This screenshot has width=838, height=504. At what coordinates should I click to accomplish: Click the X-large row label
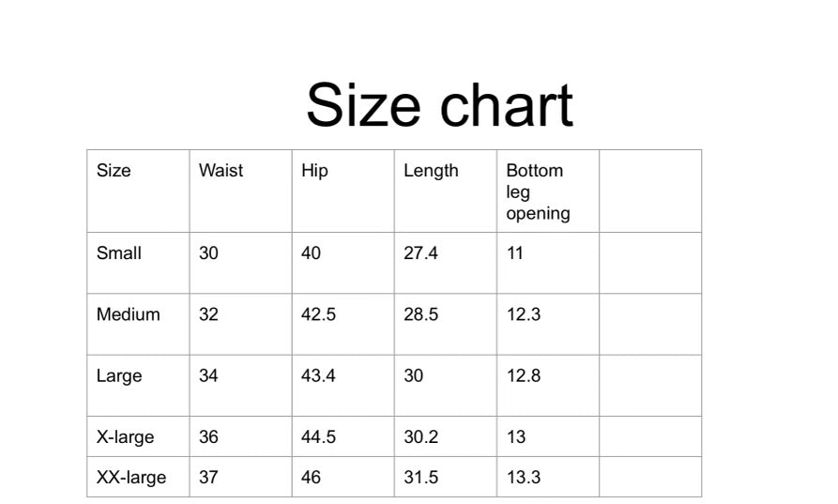[125, 437]
